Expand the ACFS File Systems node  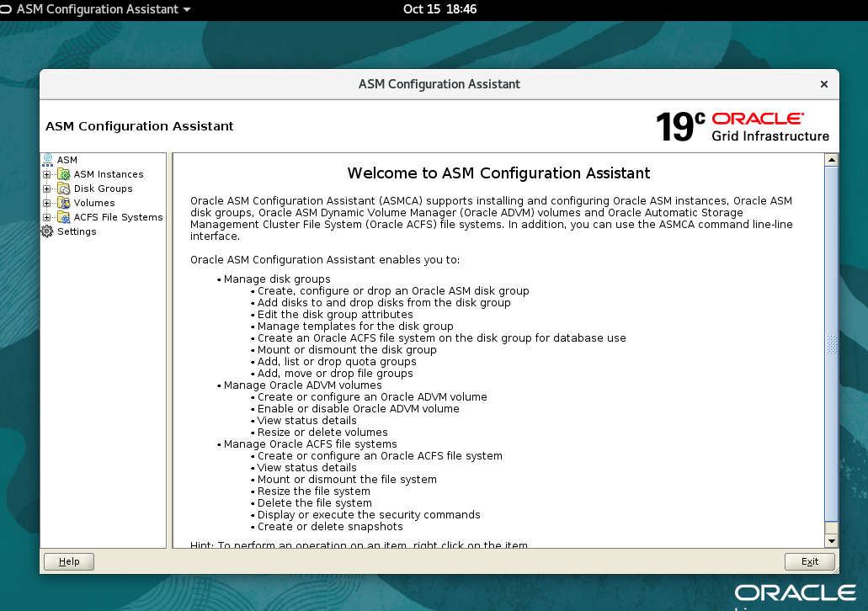tap(47, 217)
